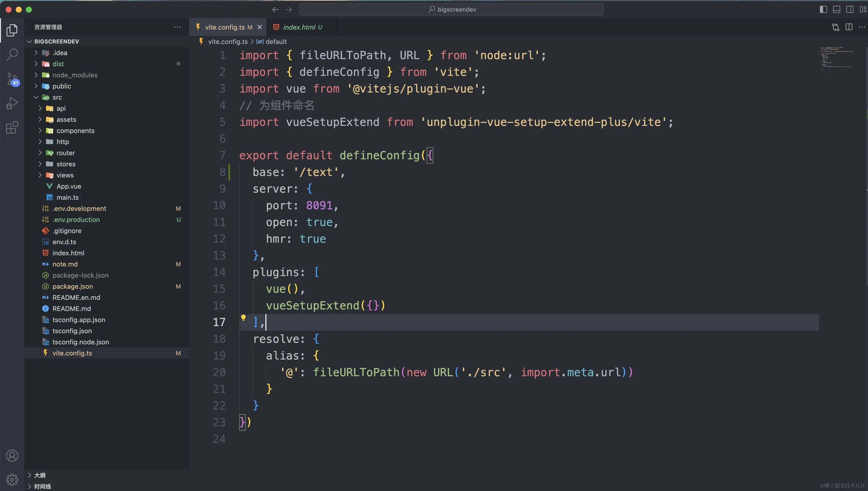The height and width of the screenshot is (491, 868).
Task: Close the vite.config.ts tab
Action: pos(259,27)
